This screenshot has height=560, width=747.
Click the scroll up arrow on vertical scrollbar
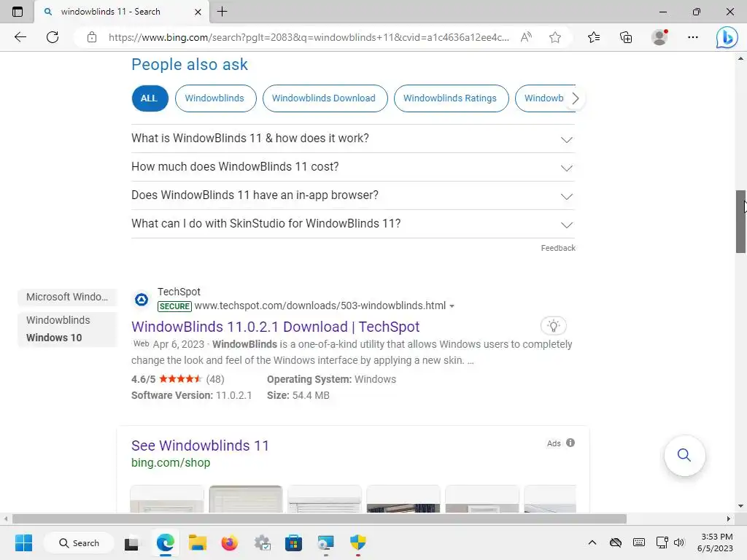740,58
